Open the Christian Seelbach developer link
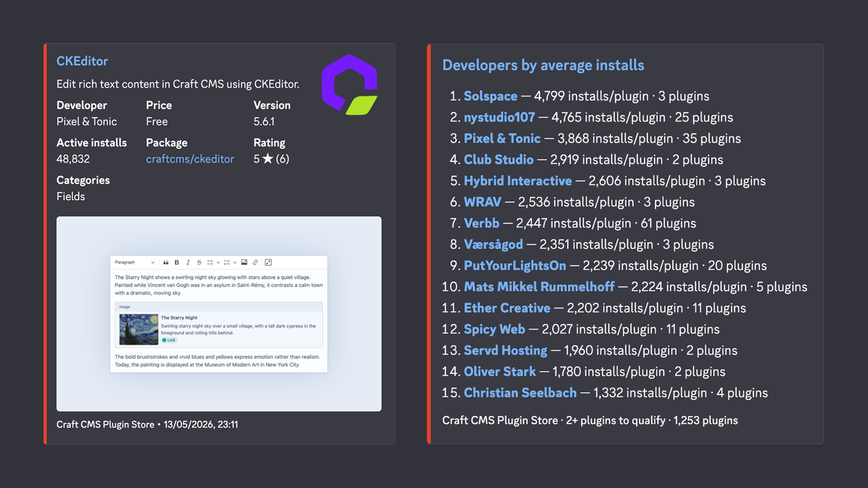 pos(520,393)
